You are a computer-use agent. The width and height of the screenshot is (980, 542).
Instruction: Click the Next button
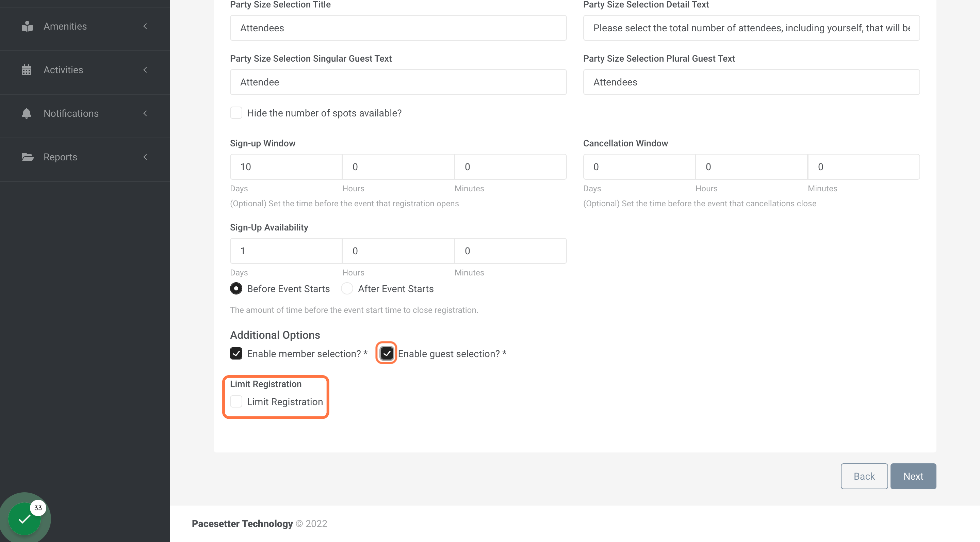(913, 476)
